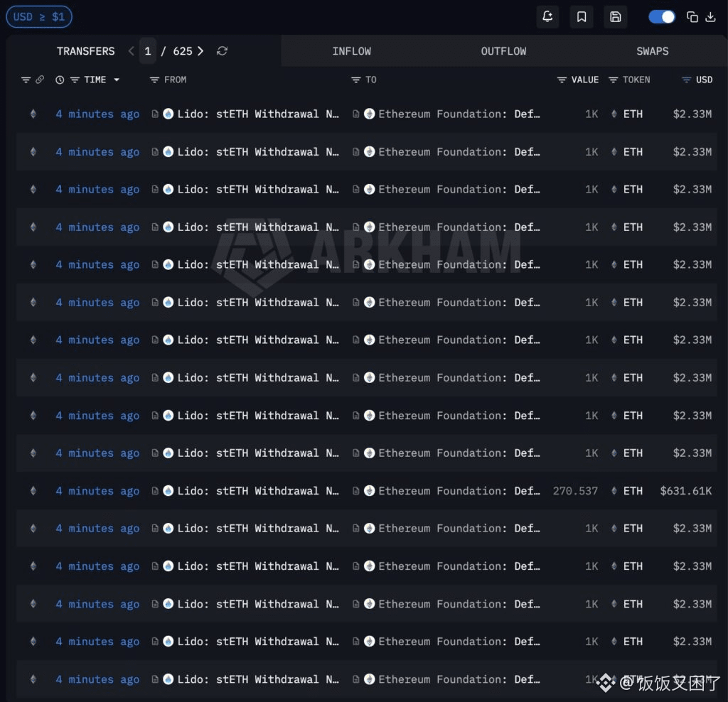Click sender contract document icon in first row
Viewport: 728px width, 702px height.
click(155, 114)
